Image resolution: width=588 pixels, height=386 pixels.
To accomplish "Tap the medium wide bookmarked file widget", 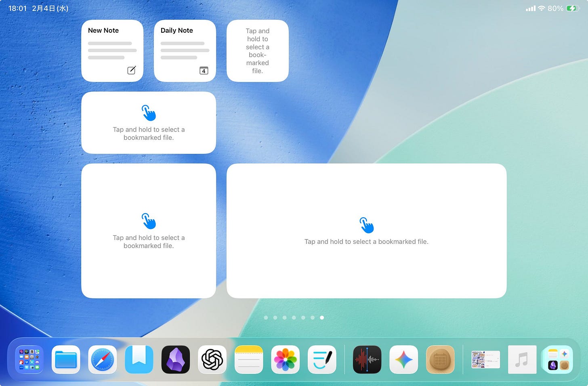I will (149, 123).
